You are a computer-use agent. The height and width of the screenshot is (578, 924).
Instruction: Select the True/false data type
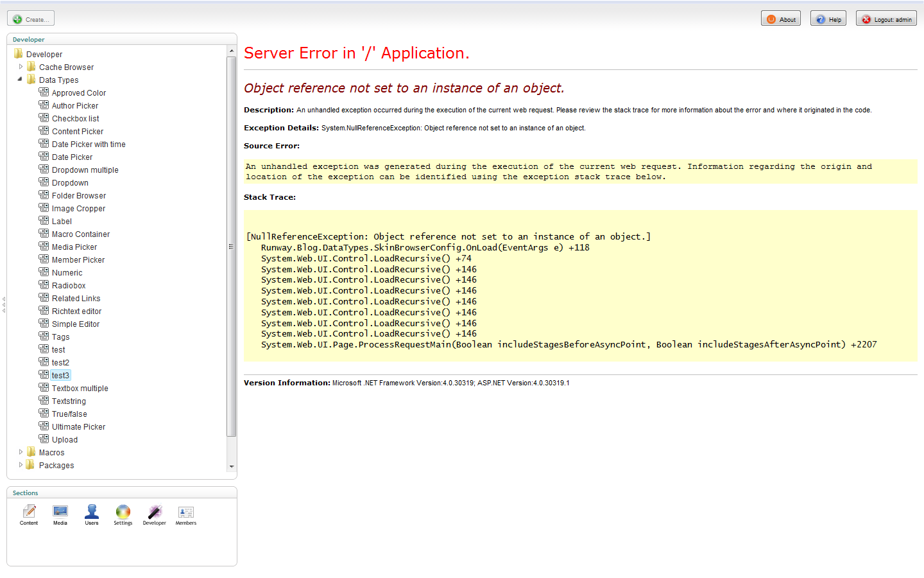point(69,414)
